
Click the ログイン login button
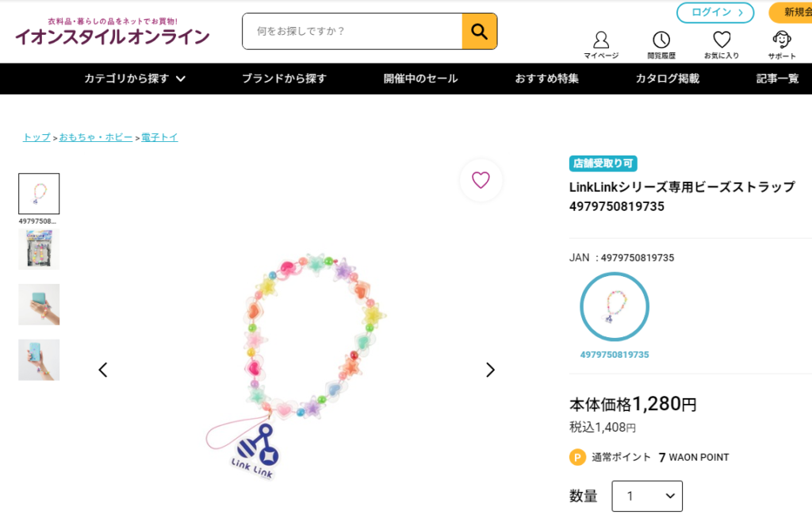[714, 12]
